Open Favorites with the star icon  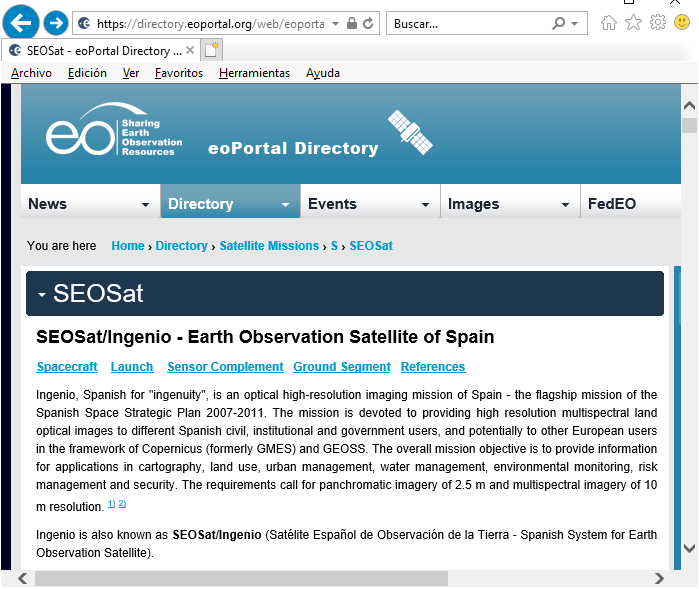tap(633, 22)
